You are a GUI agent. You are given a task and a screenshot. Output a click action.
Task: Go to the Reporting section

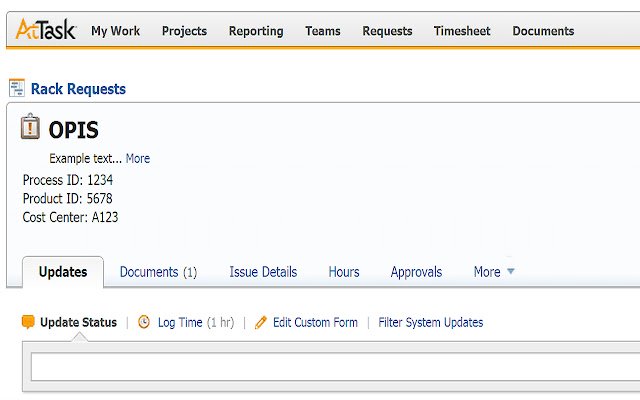pos(256,31)
